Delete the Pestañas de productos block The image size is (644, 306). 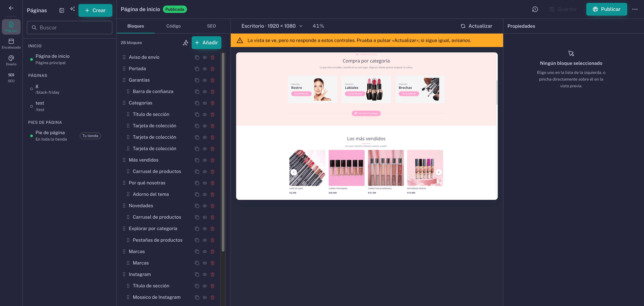point(212,240)
